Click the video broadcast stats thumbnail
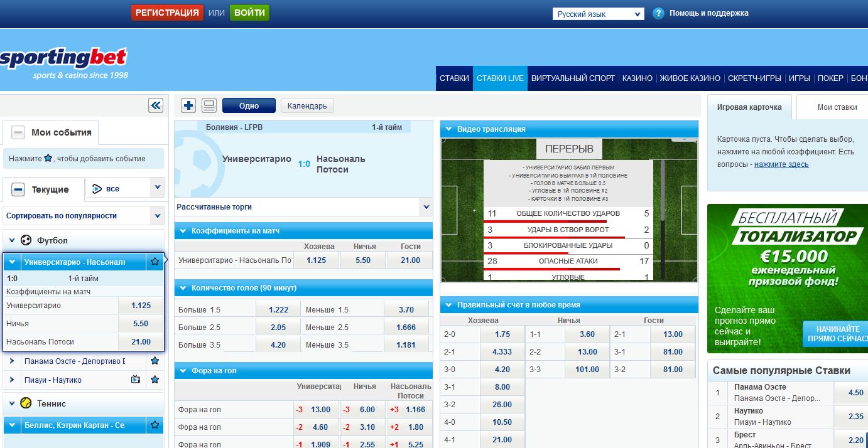 569,210
